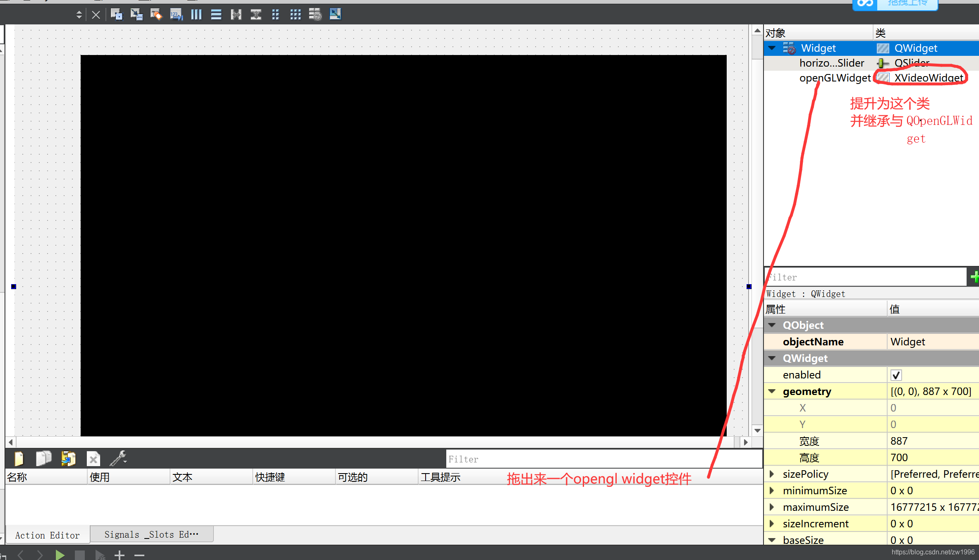Start debugging with play-bug icon

(x=100, y=555)
